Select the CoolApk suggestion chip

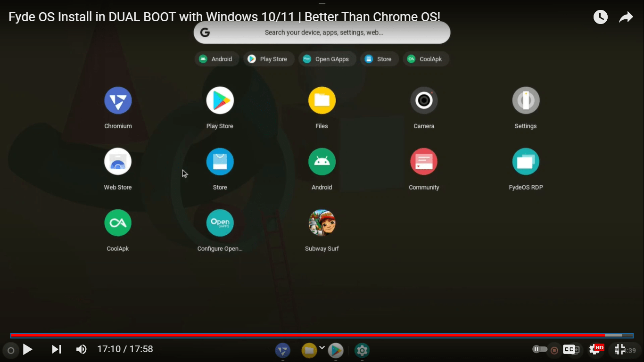(426, 59)
